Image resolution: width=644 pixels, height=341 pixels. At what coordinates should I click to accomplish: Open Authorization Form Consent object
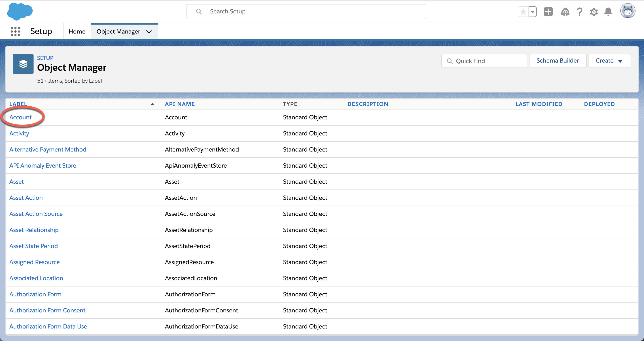coord(47,310)
